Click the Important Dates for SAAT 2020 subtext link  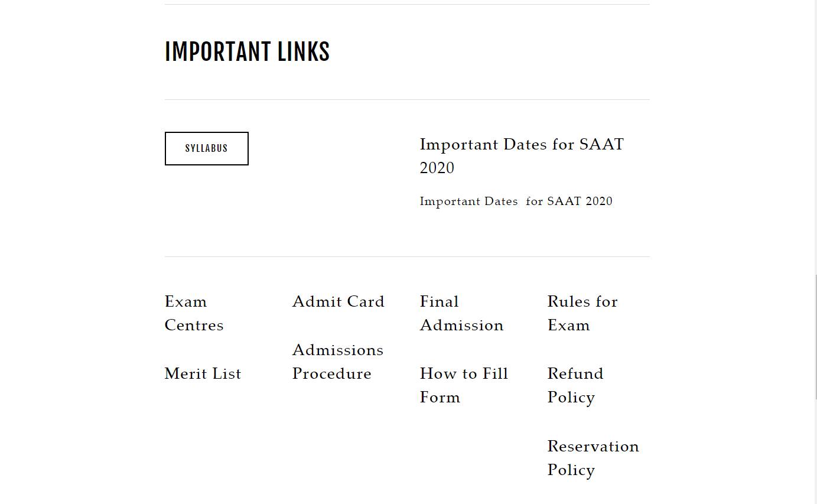click(516, 201)
